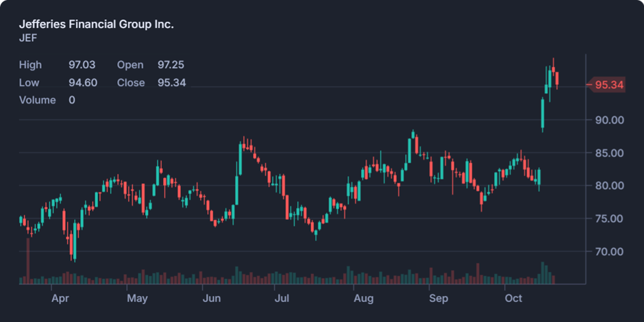The image size is (644, 322).
Task: Click the 90.00 price axis label
Action: (x=610, y=120)
